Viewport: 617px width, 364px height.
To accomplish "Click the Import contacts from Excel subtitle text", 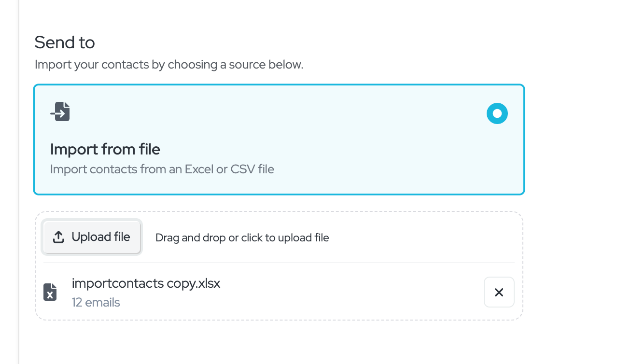I will pos(162,169).
